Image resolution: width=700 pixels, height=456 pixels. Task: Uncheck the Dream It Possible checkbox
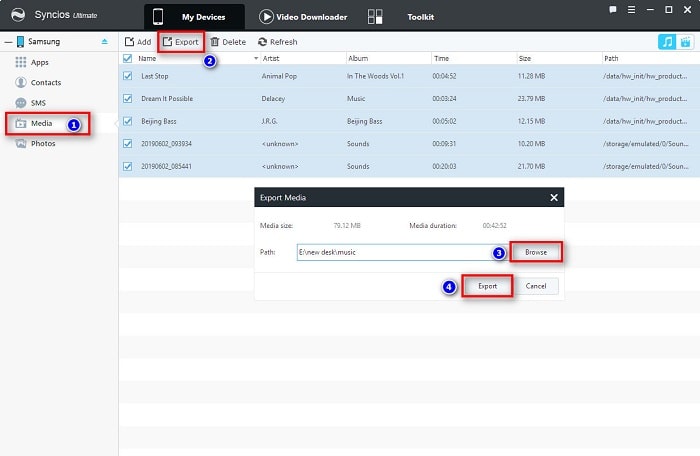pos(128,99)
